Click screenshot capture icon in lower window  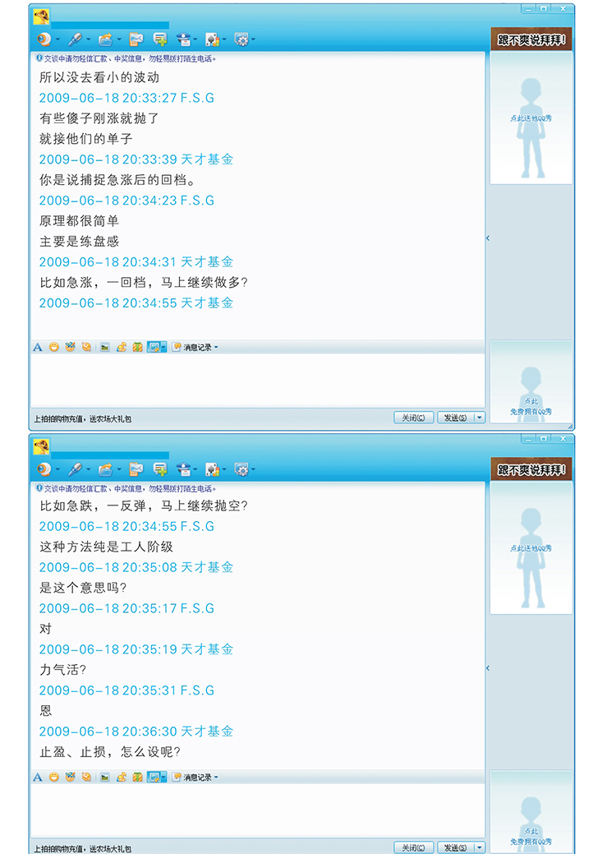click(154, 778)
